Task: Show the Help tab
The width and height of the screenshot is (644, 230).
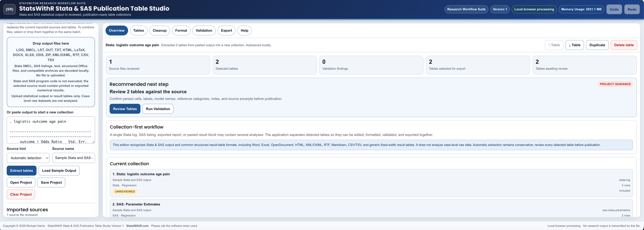Action: pyautogui.click(x=244, y=30)
